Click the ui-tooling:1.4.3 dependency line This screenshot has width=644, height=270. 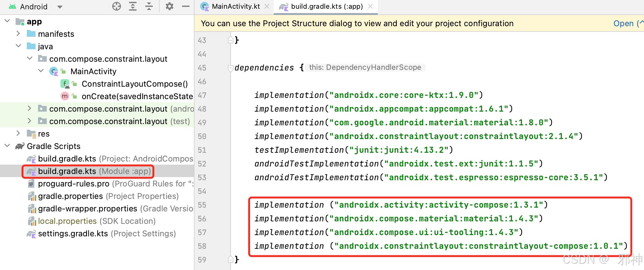[389, 232]
